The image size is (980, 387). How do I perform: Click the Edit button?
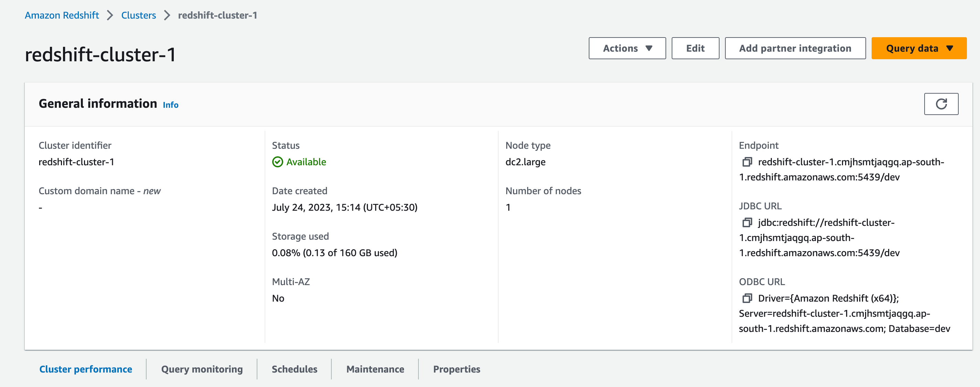pos(695,48)
